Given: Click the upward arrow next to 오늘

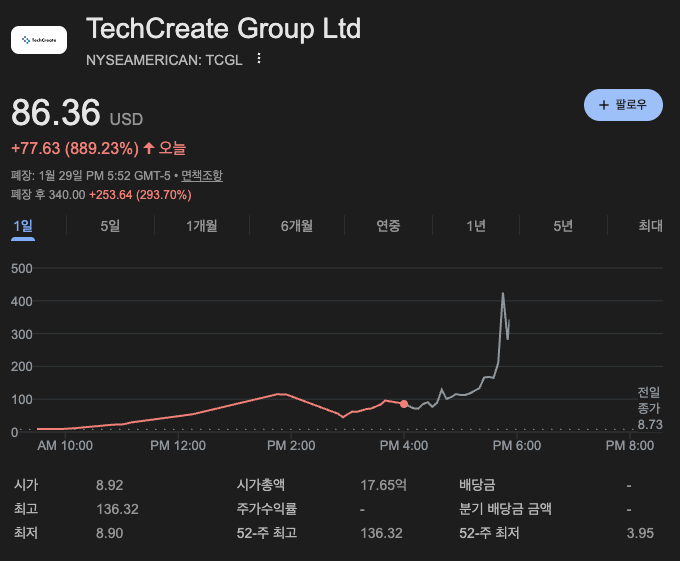Looking at the screenshot, I should pyautogui.click(x=149, y=148).
